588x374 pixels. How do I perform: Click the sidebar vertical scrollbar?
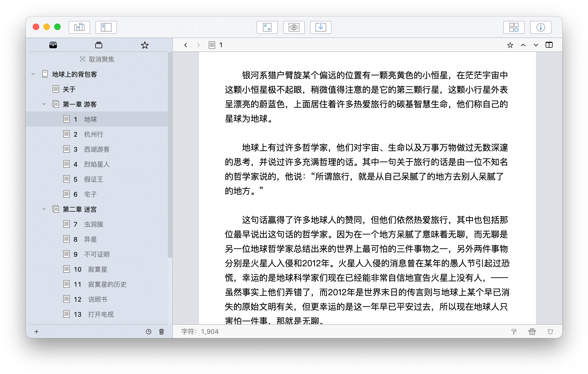pos(170,155)
